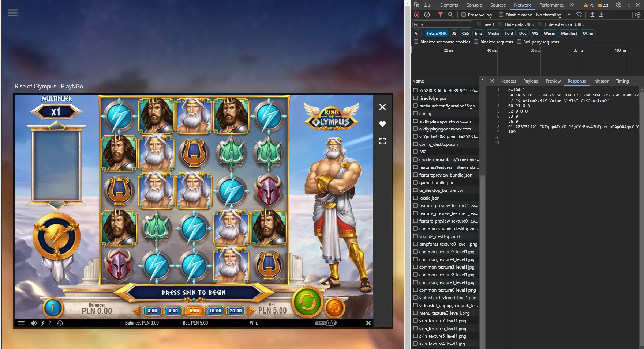
Task: Toggle the device toolbar icon
Action: [x=427, y=5]
